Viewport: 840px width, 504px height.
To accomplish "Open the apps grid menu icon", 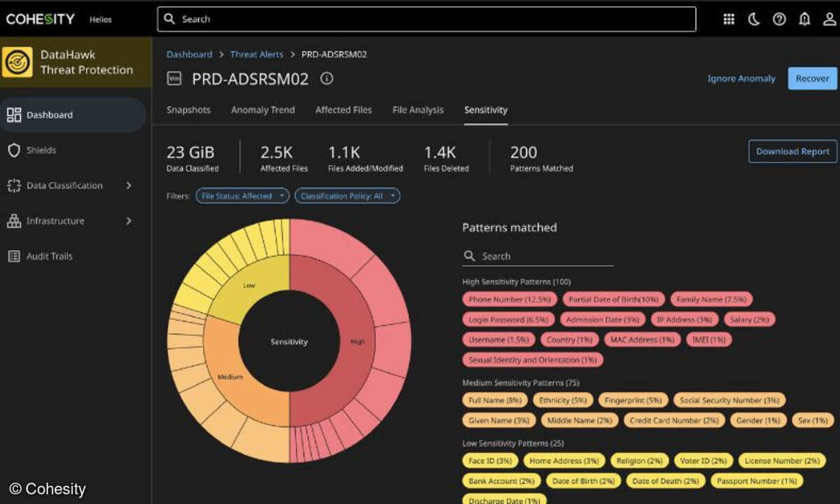I will click(x=729, y=20).
